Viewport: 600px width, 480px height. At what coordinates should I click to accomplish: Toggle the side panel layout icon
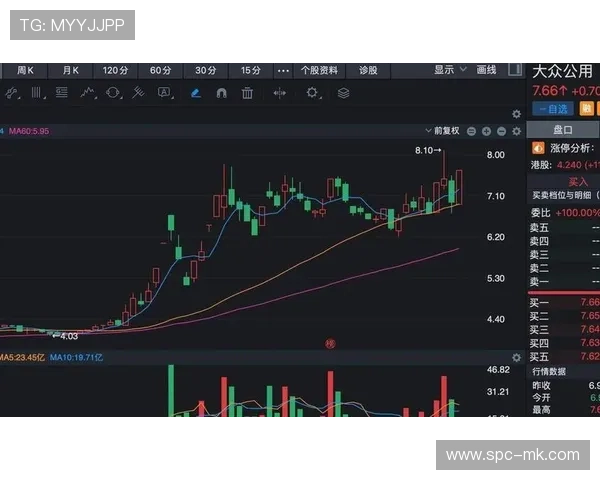(515, 70)
